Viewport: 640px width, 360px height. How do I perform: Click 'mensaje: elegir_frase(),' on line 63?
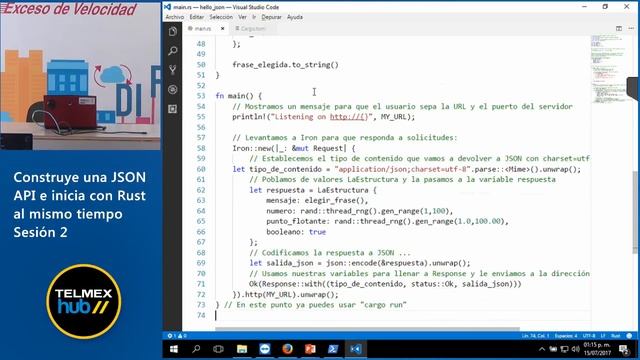(x=317, y=200)
